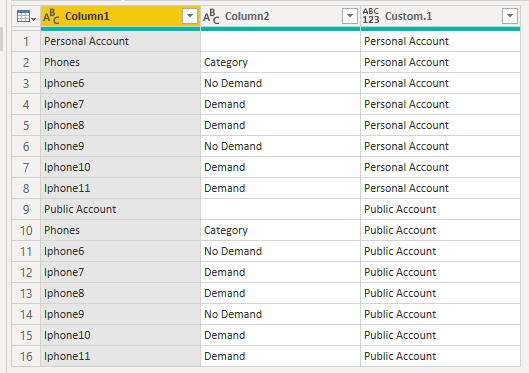Click 'Demand' cell in row 7
Screen dimensions: 529x373
click(x=280, y=167)
